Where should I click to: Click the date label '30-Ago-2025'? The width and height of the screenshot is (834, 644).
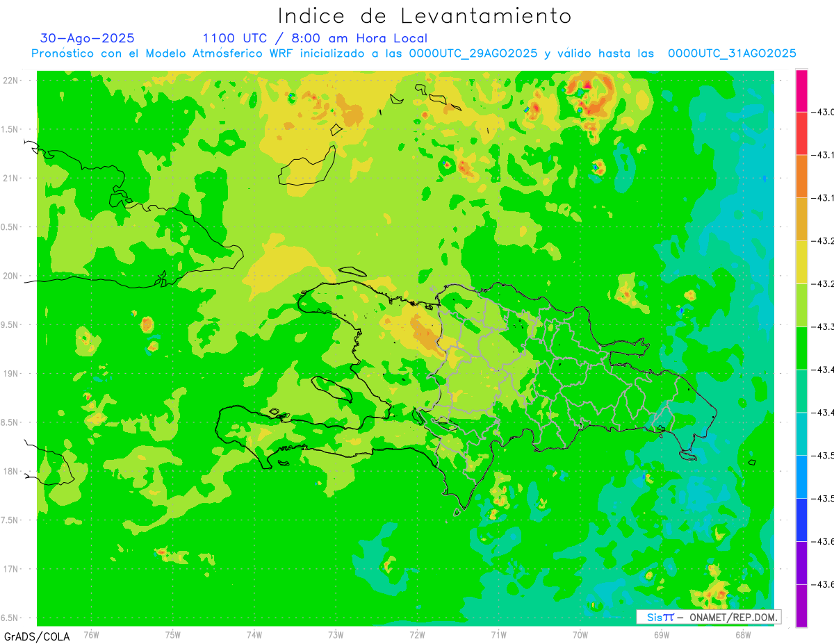tap(88, 38)
